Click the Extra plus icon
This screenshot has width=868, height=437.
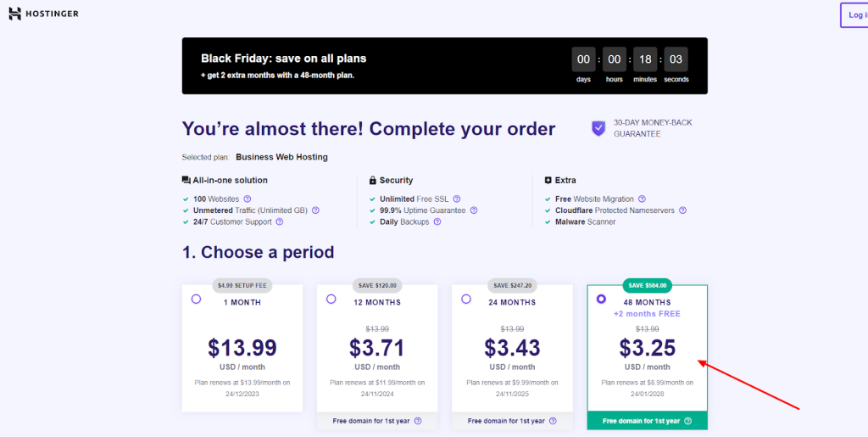coord(548,181)
